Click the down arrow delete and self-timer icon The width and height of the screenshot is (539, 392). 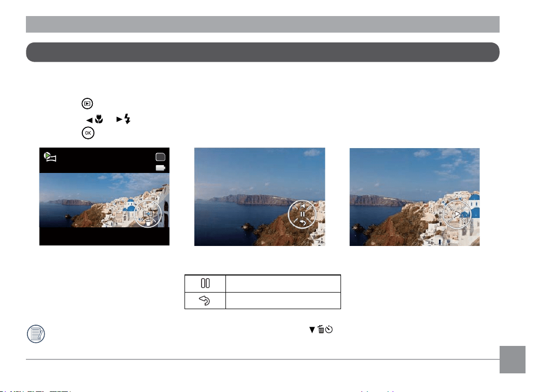[321, 329]
